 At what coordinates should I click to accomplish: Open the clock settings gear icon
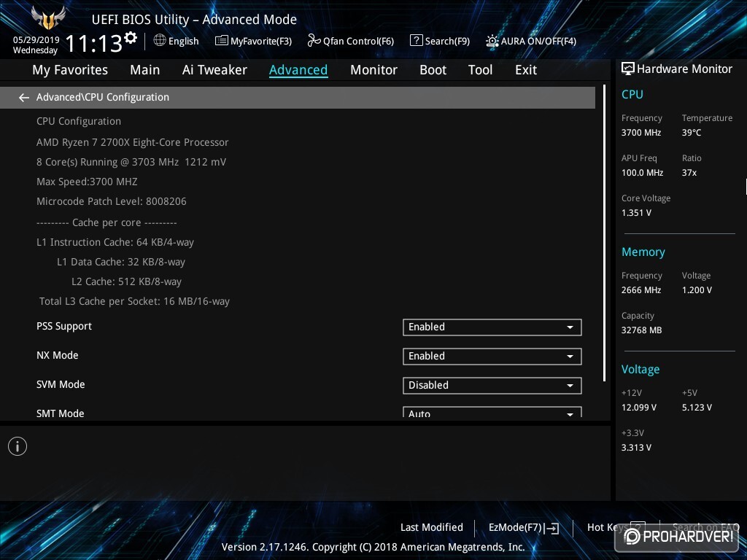131,37
